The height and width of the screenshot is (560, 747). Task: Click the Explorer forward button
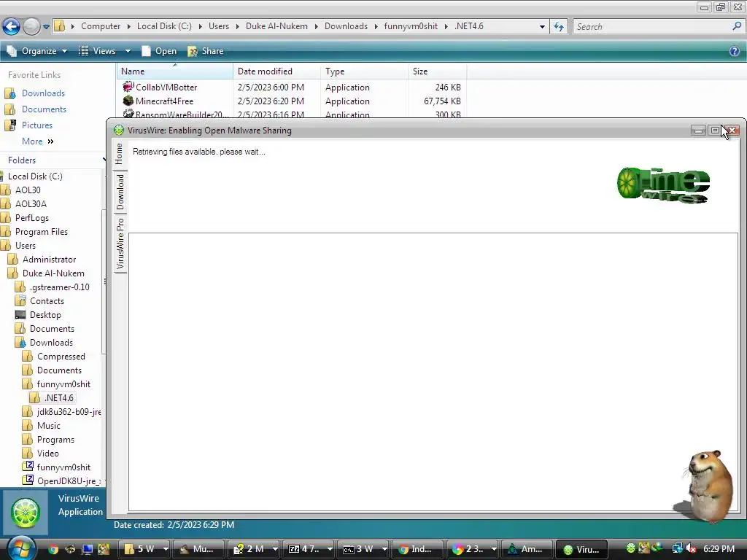32,27
